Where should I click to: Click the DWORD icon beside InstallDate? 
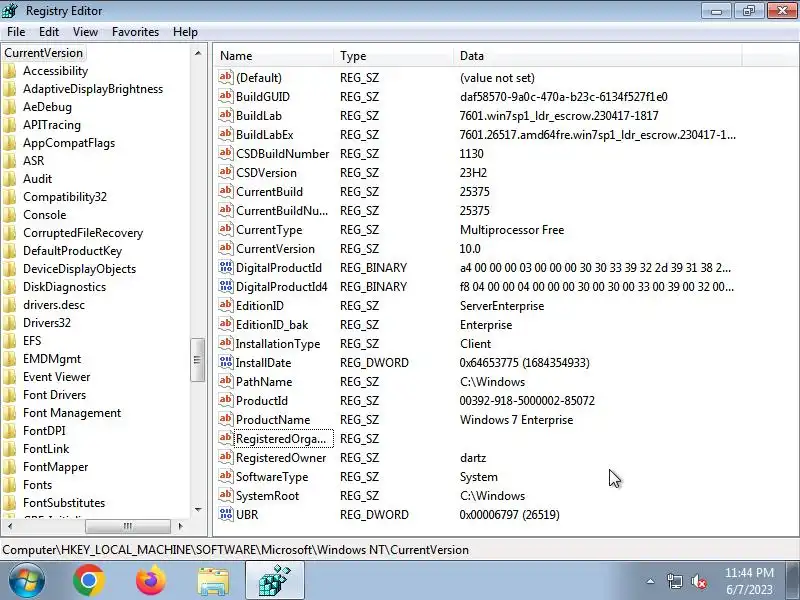[226, 363]
